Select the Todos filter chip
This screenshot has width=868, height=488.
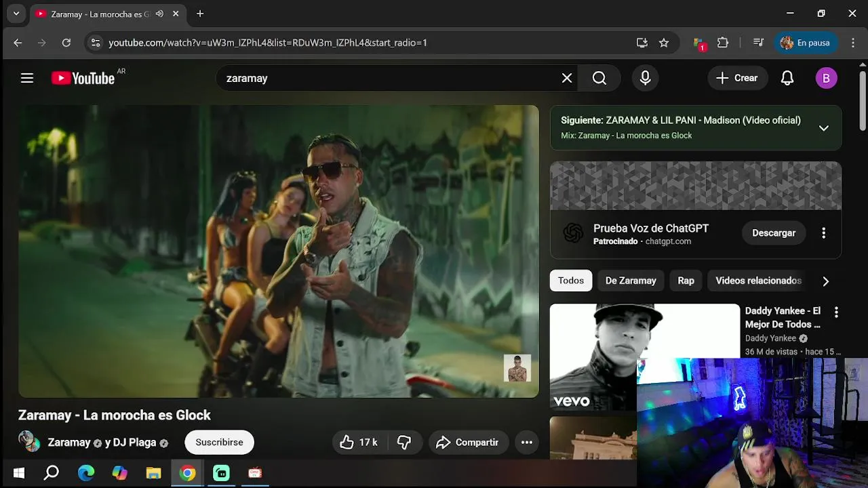point(571,281)
